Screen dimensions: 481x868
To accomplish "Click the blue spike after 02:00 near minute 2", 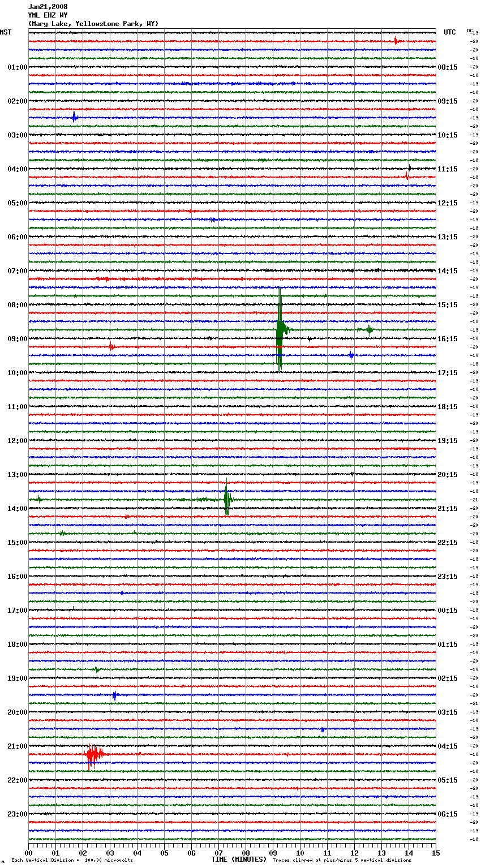I will click(x=74, y=118).
